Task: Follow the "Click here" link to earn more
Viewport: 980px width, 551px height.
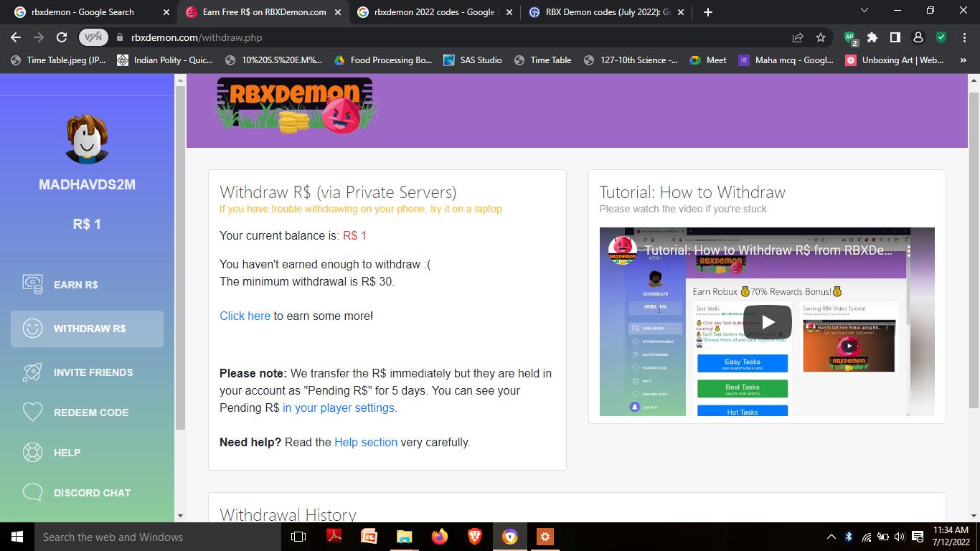Action: (x=245, y=316)
